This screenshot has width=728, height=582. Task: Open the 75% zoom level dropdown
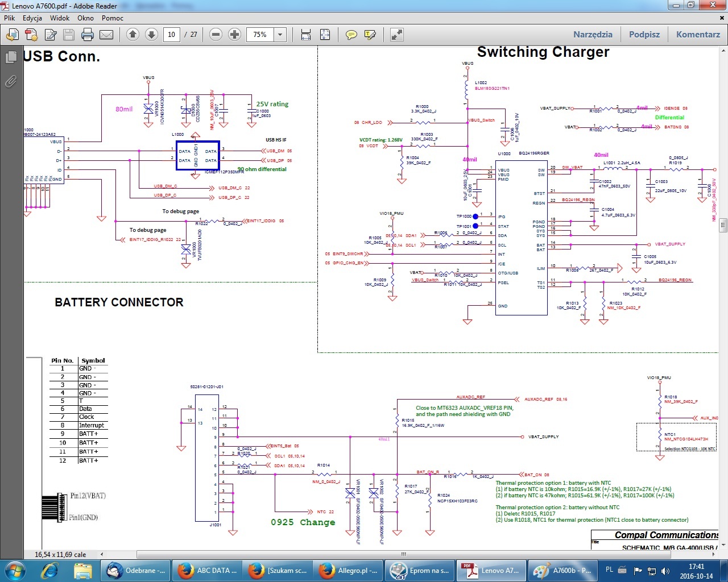pos(280,35)
